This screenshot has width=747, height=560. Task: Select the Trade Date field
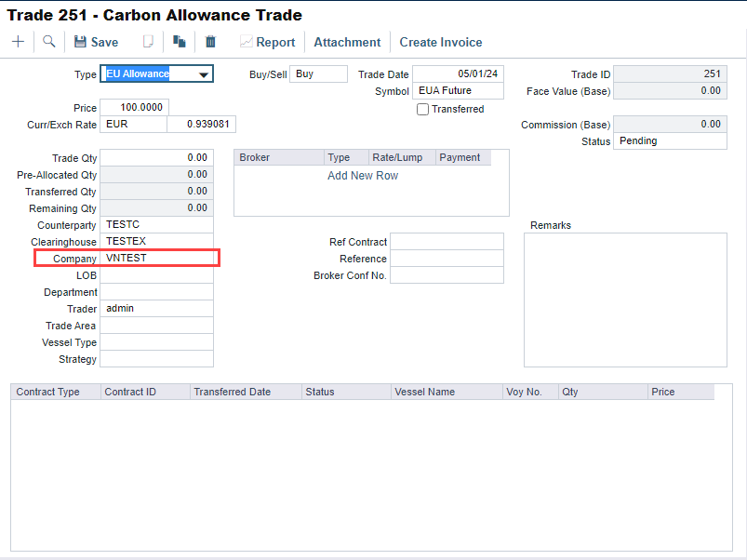[458, 74]
